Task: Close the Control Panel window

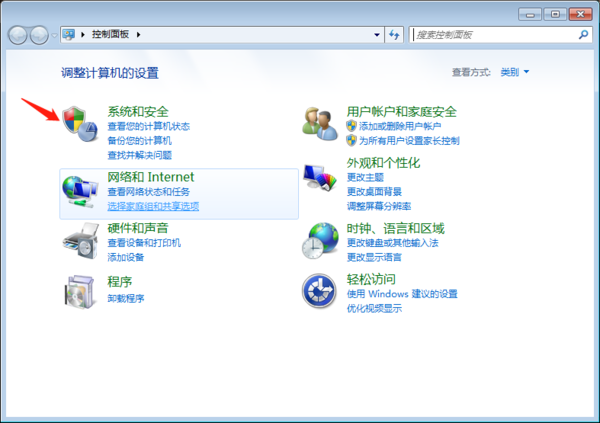Action: tap(580, 15)
